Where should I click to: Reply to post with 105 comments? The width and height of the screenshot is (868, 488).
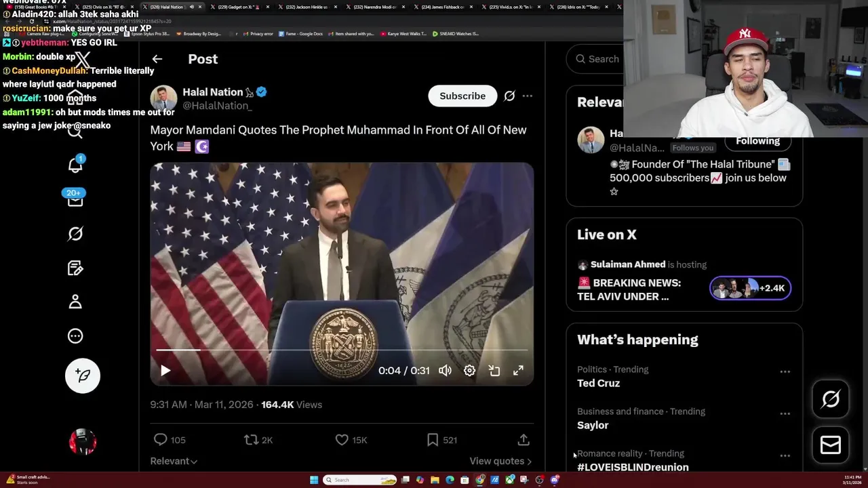click(170, 440)
